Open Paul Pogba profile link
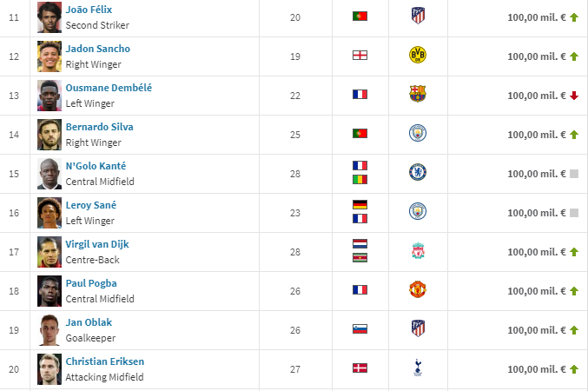Image resolution: width=588 pixels, height=391 pixels. tap(91, 283)
